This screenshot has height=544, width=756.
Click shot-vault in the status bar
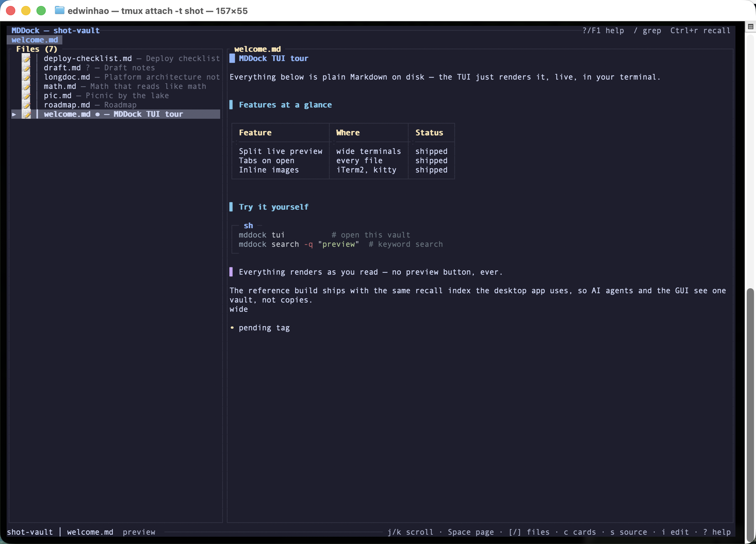(30, 532)
